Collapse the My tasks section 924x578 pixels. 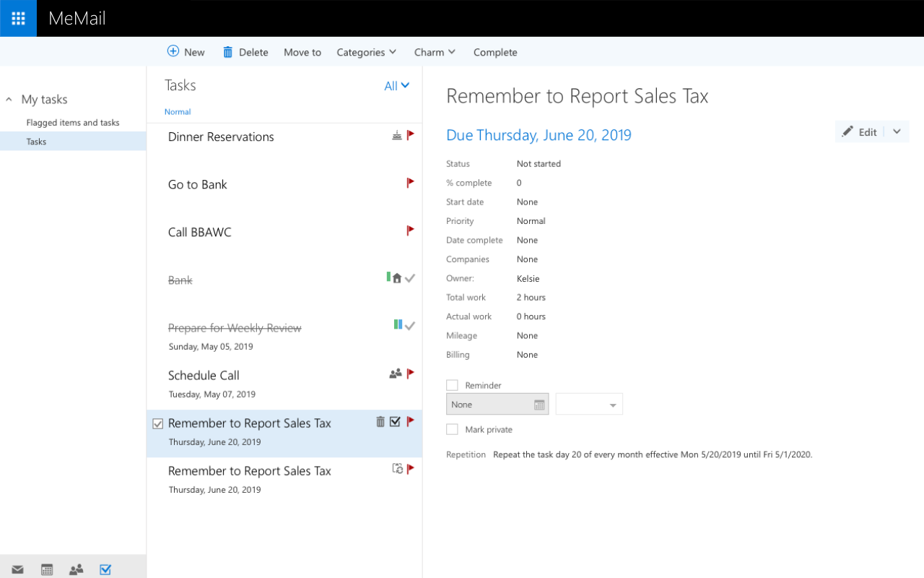8,99
